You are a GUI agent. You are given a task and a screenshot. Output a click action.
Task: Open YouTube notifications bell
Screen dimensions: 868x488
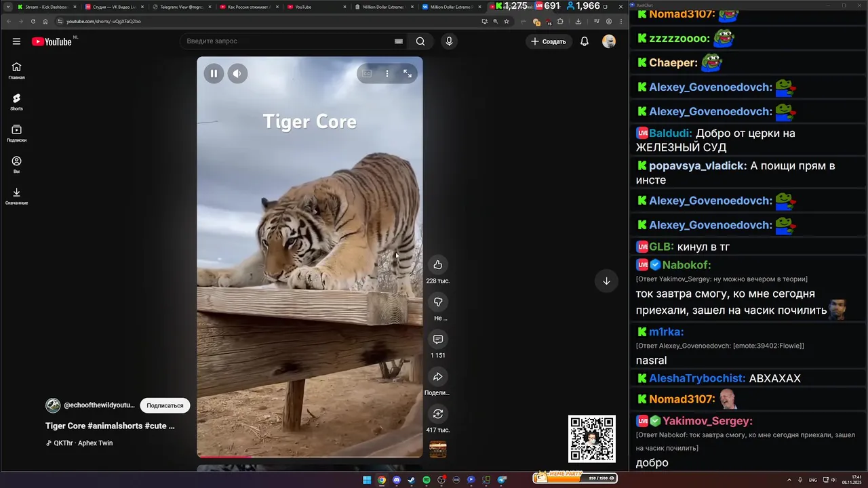tap(585, 41)
